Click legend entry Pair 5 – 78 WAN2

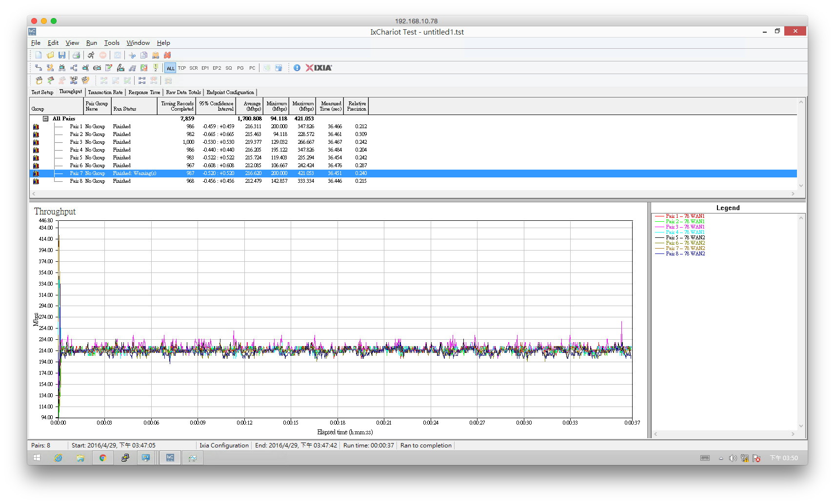680,237
